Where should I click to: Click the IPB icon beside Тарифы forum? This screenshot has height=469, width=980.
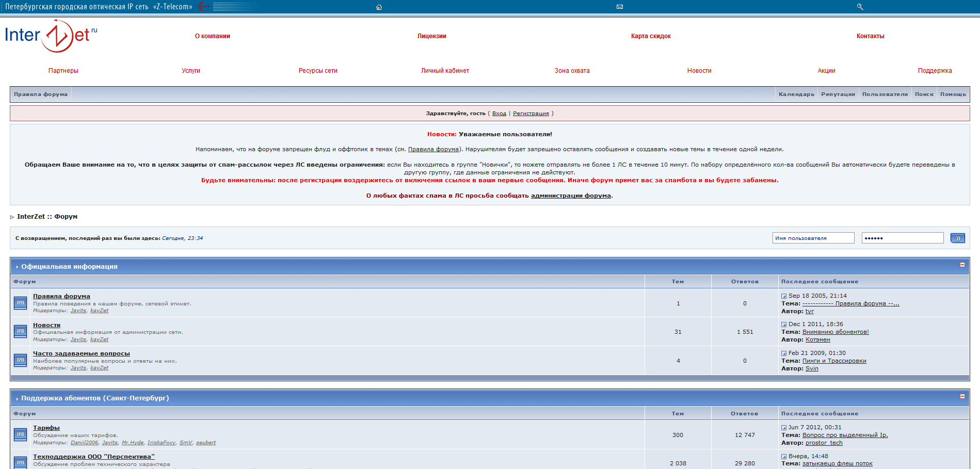click(x=20, y=434)
